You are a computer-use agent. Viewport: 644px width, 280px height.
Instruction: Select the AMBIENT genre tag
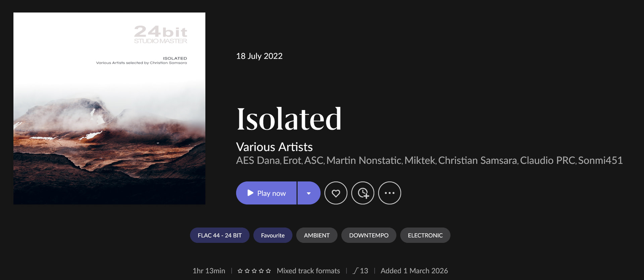(317, 235)
